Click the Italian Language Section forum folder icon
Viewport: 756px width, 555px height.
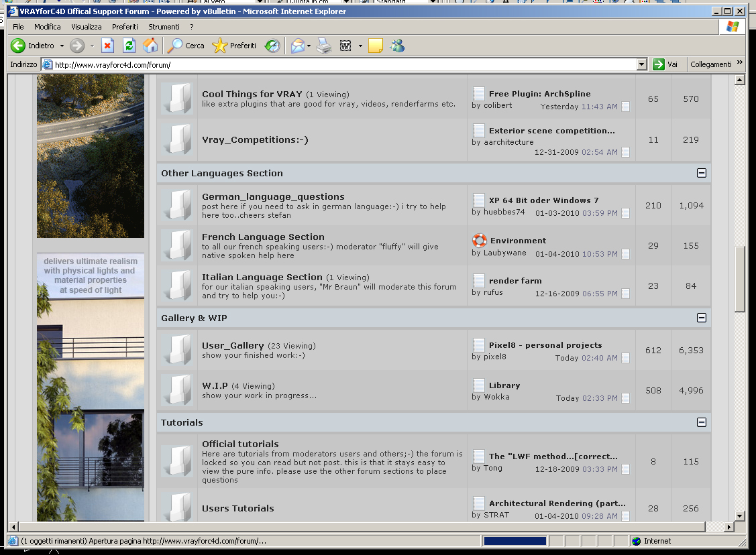[178, 286]
